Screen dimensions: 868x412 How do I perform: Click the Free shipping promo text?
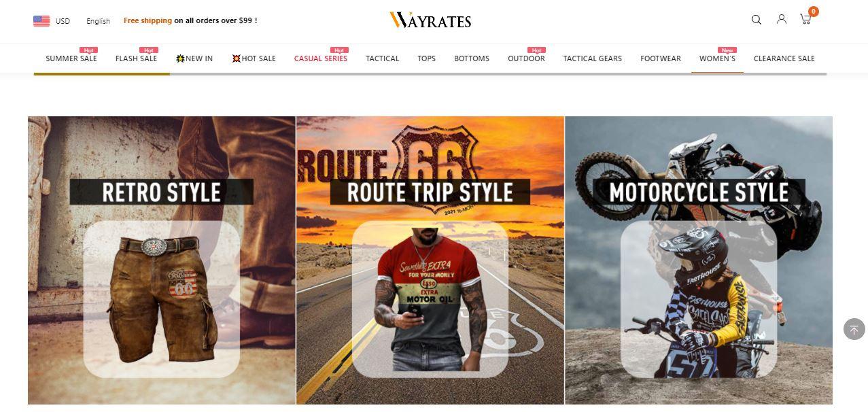click(190, 20)
